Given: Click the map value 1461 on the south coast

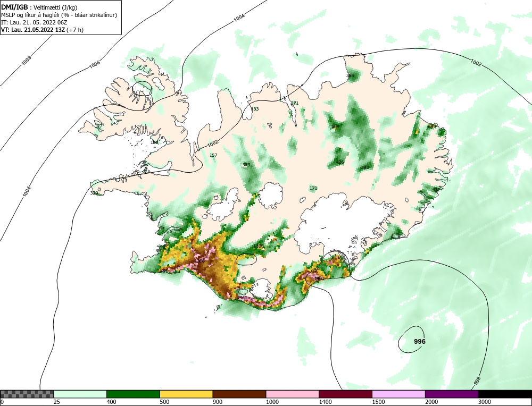Looking at the screenshot, I should [x=242, y=297].
